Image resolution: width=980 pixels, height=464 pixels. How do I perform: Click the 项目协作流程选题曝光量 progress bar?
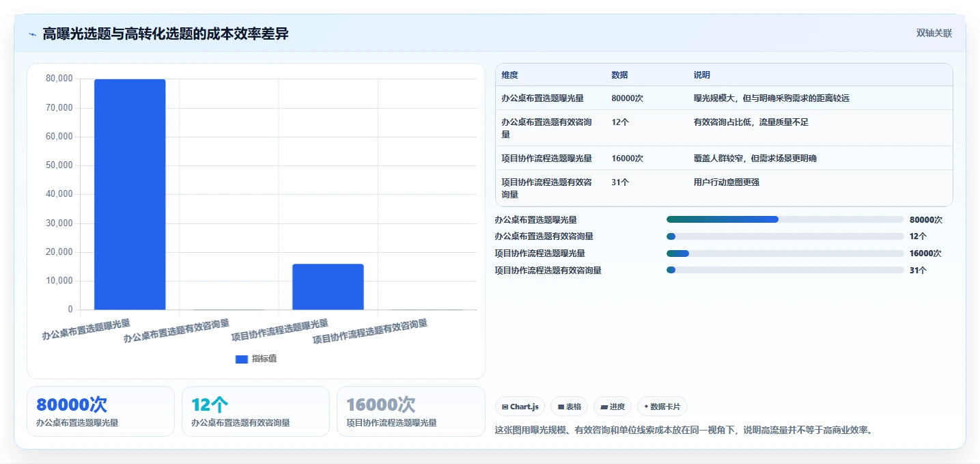(785, 254)
